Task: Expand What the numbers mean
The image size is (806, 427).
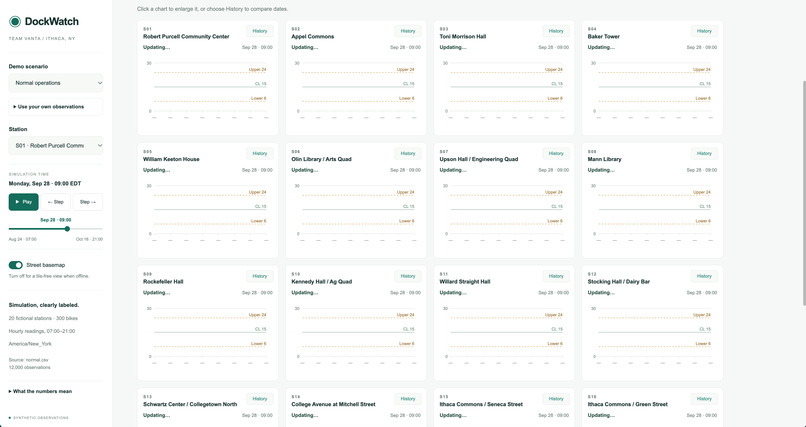Action: [41, 392]
